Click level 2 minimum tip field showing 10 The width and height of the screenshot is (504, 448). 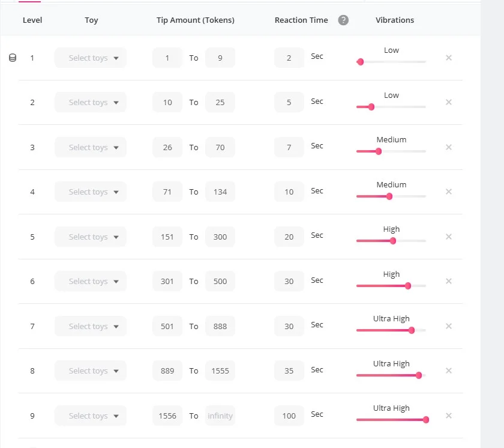coord(167,103)
